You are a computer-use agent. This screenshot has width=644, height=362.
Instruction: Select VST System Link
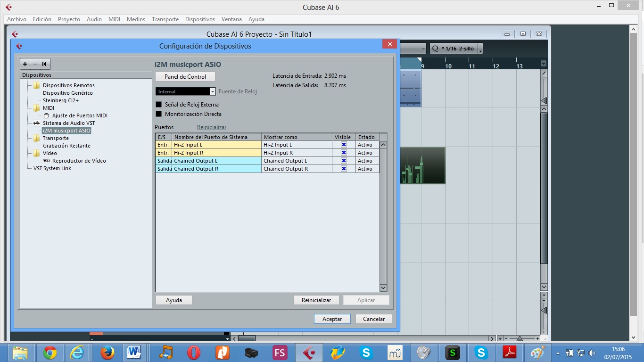[52, 168]
